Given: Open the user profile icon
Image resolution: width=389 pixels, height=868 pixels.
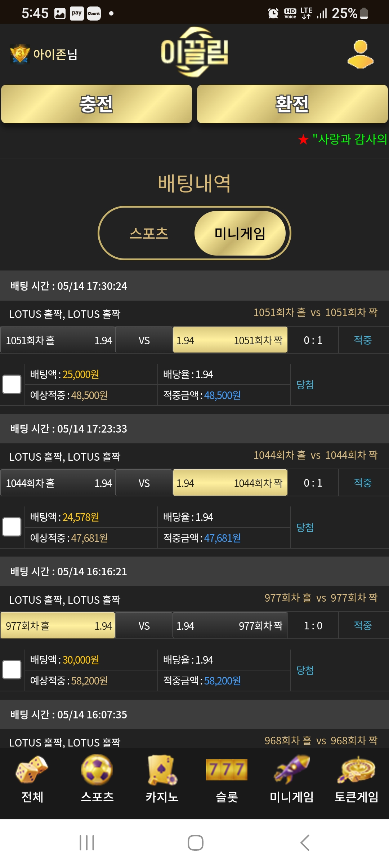Looking at the screenshot, I should (360, 54).
